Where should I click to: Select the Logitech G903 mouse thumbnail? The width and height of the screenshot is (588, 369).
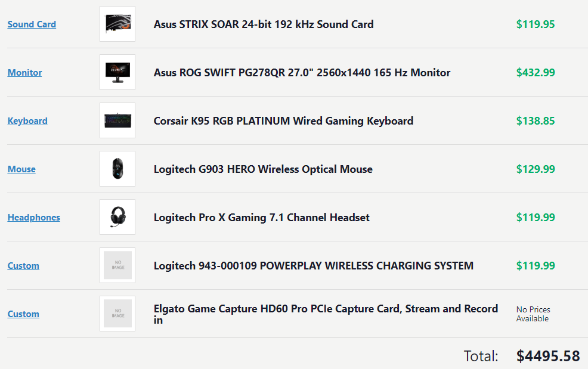click(117, 169)
